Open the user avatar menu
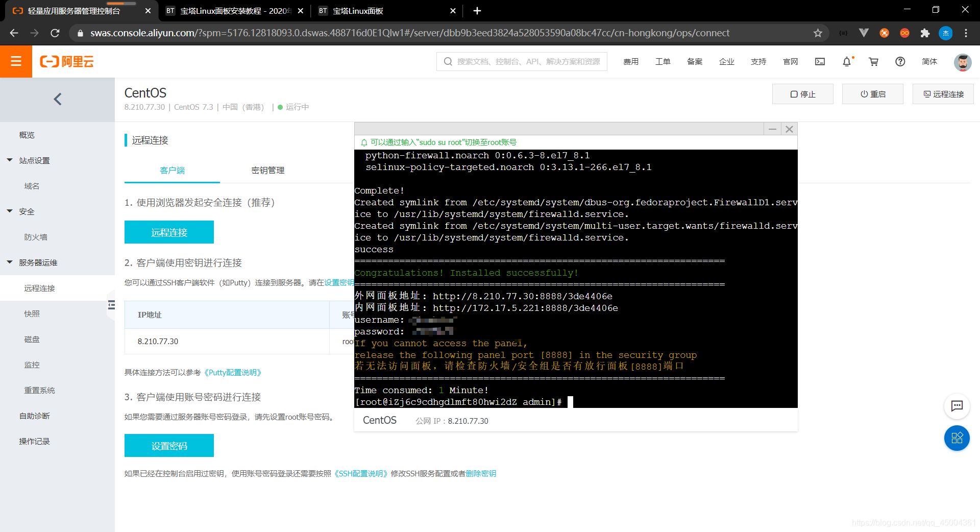 click(x=963, y=62)
